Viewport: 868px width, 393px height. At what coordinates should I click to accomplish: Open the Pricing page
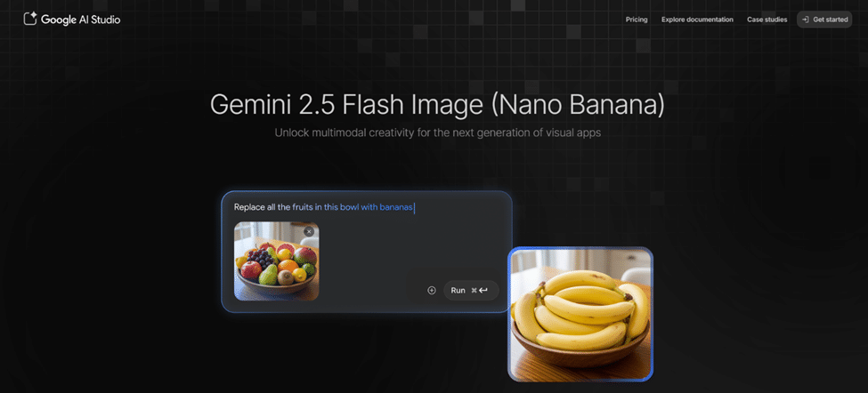pyautogui.click(x=637, y=20)
